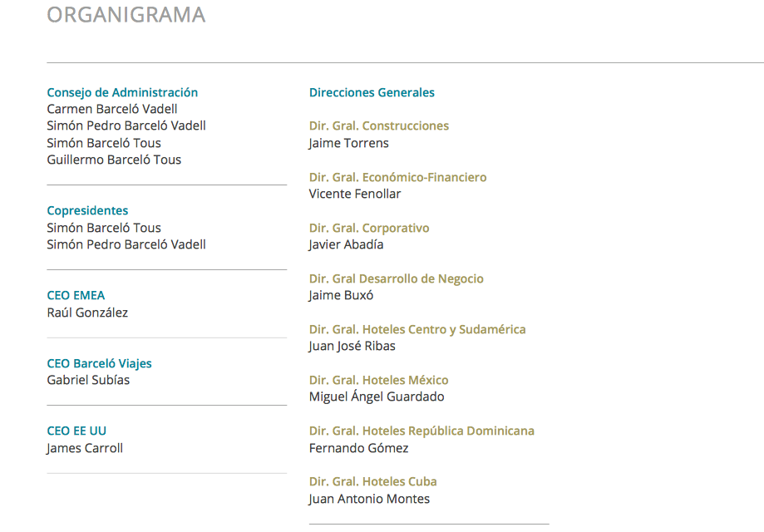764x532 pixels.
Task: Click Guillermo Barceló Tous entry
Action: point(114,160)
